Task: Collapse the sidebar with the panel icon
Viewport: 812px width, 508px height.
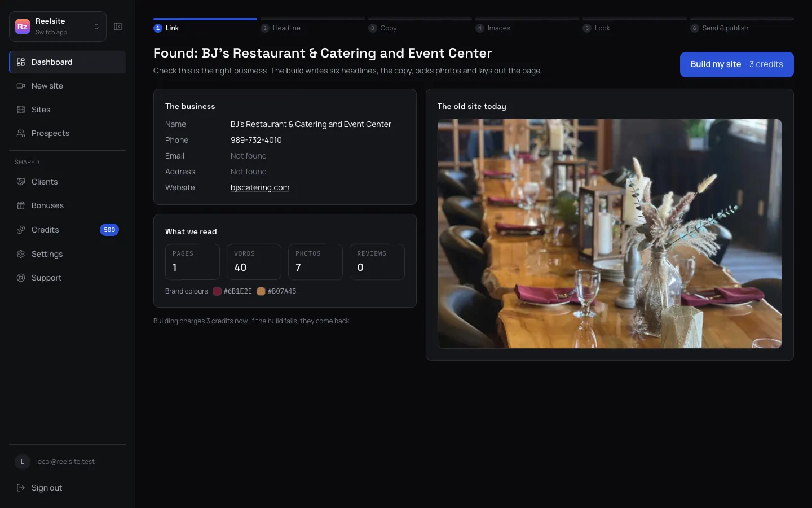Action: pos(118,27)
